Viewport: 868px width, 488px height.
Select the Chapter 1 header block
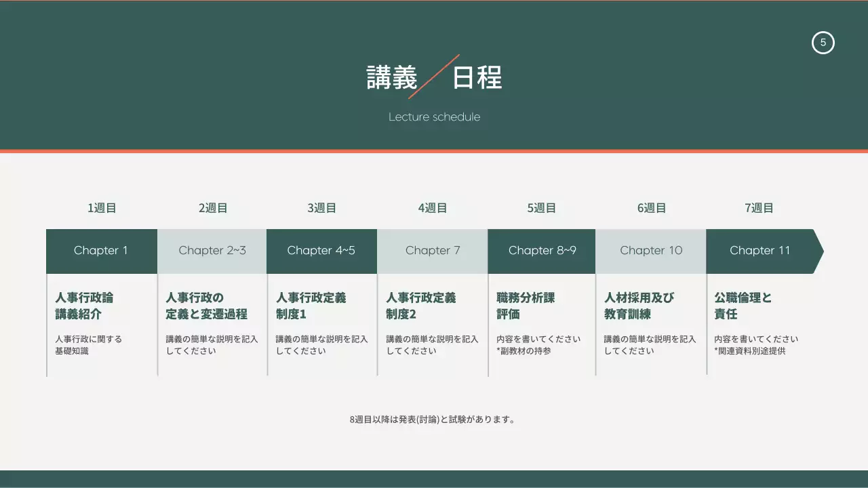tap(101, 250)
